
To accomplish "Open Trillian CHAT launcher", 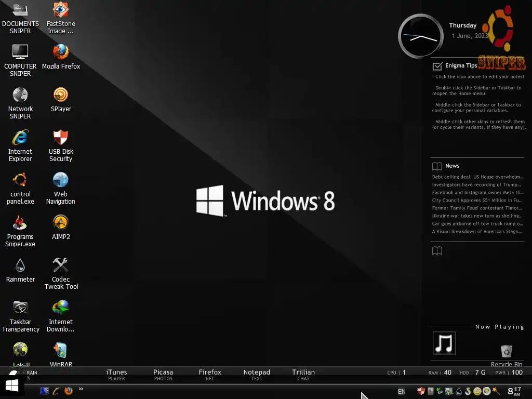I will click(303, 375).
